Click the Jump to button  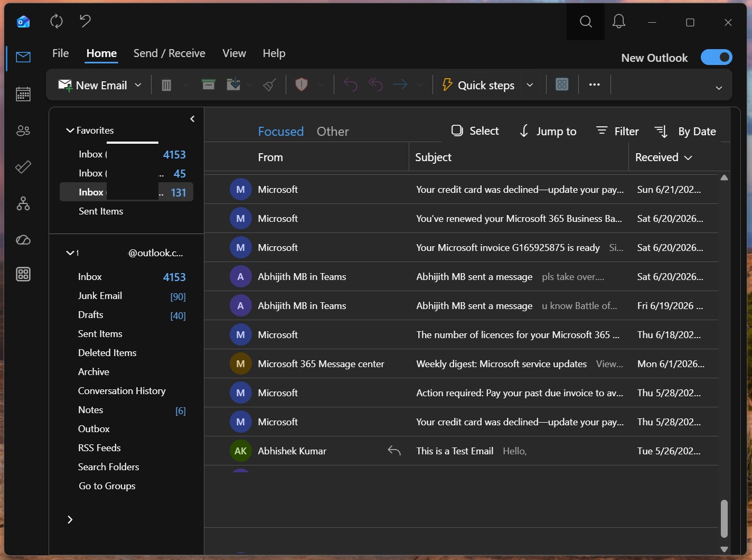pos(548,131)
